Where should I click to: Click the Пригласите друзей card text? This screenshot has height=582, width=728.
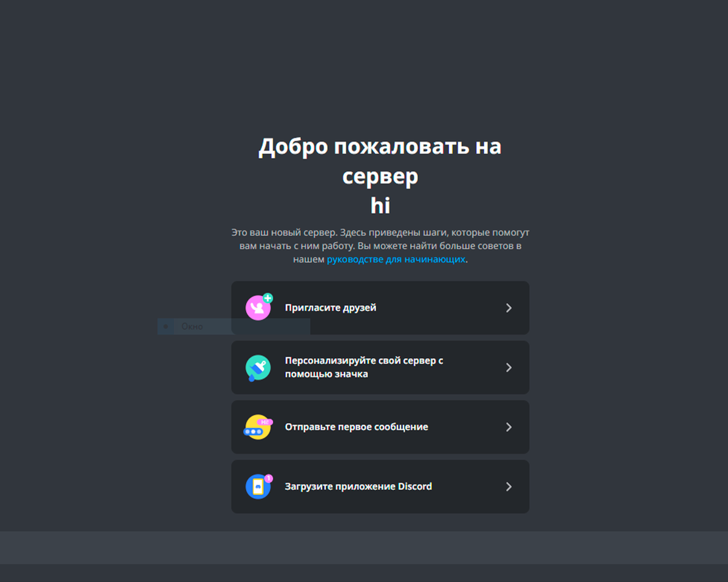point(331,308)
